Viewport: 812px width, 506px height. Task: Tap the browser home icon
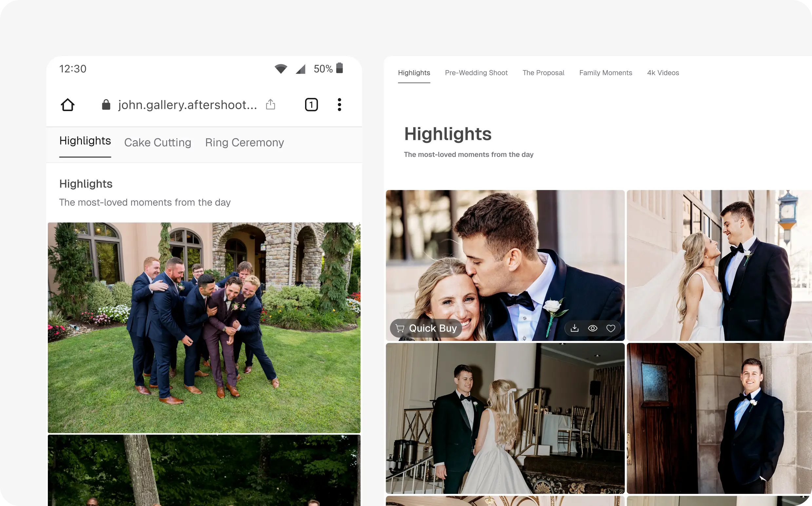click(x=68, y=104)
